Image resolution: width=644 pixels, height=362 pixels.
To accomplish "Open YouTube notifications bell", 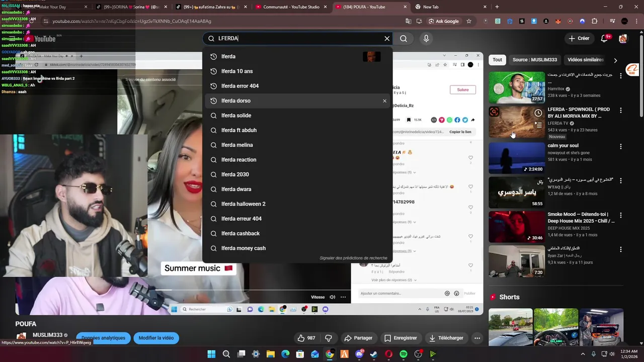I will point(605,38).
